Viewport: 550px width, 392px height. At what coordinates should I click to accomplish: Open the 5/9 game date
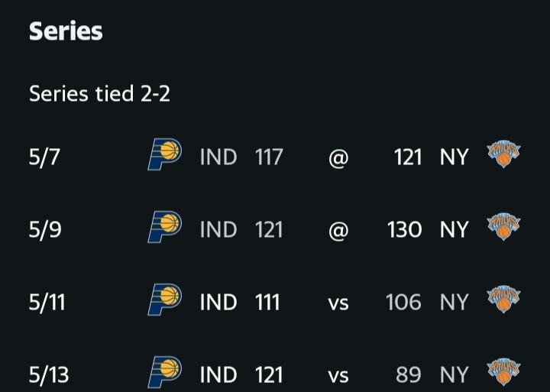[45, 229]
